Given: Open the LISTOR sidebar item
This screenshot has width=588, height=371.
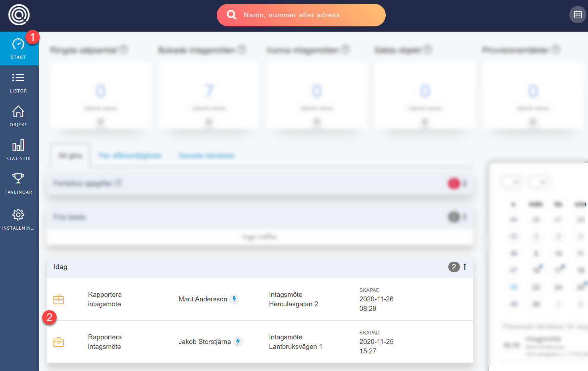Looking at the screenshot, I should point(19,83).
